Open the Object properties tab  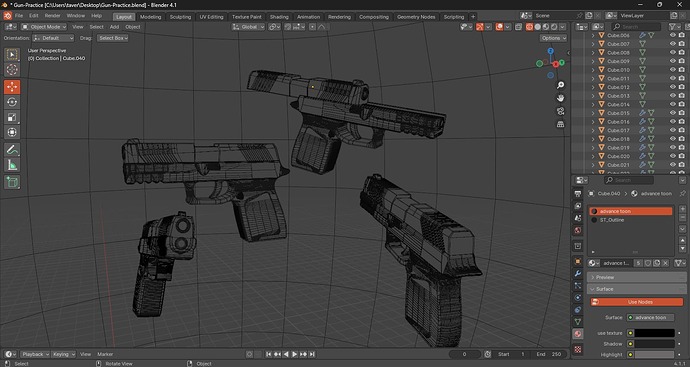point(578,261)
